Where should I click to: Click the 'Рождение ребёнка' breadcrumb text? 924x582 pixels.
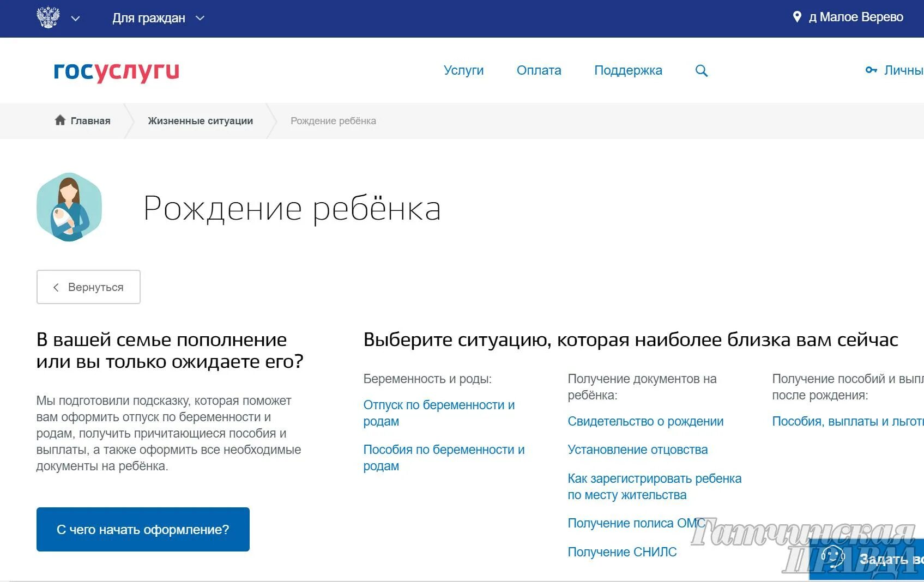pos(333,121)
